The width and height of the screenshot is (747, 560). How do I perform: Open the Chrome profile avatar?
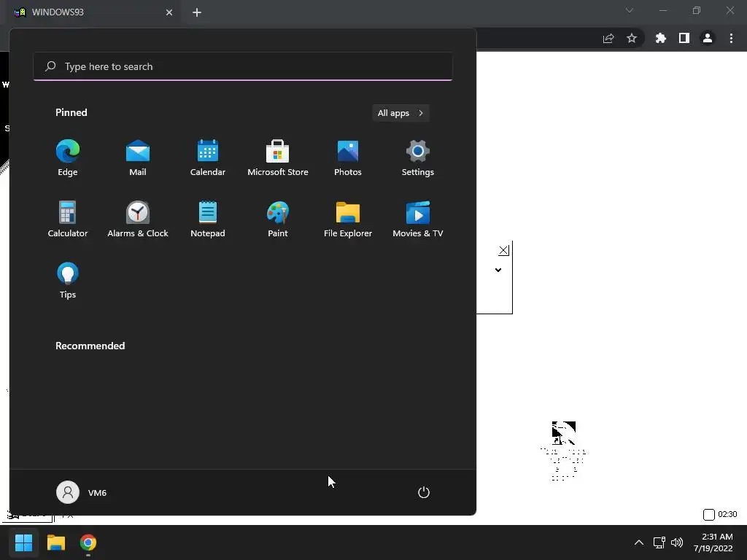pyautogui.click(x=708, y=38)
